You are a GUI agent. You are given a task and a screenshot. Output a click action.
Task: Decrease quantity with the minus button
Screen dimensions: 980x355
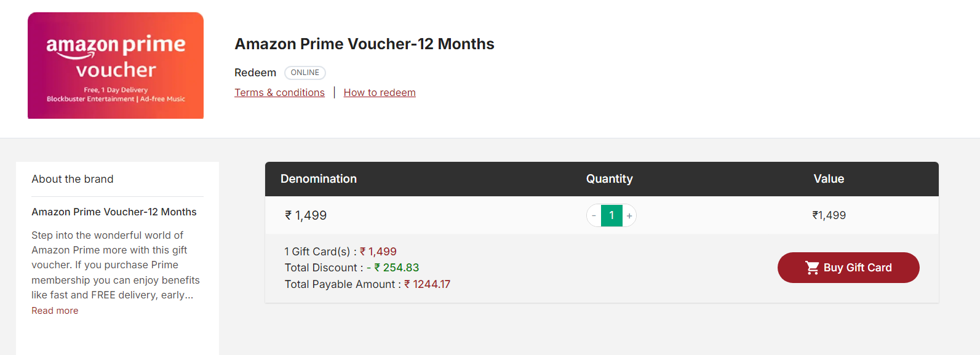click(594, 216)
